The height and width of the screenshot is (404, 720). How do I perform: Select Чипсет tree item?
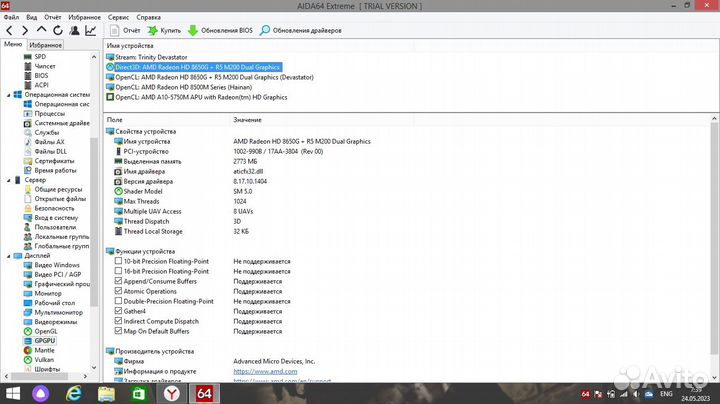(x=45, y=66)
